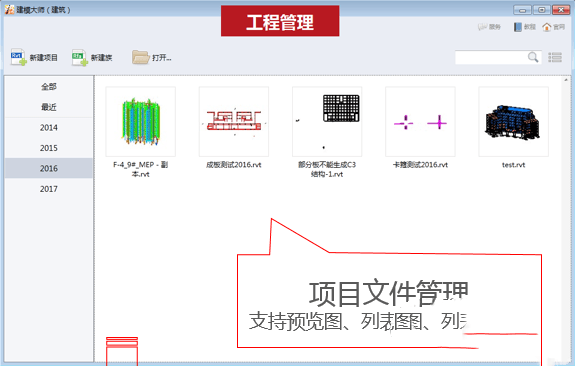Open the 服务 service link

point(489,27)
